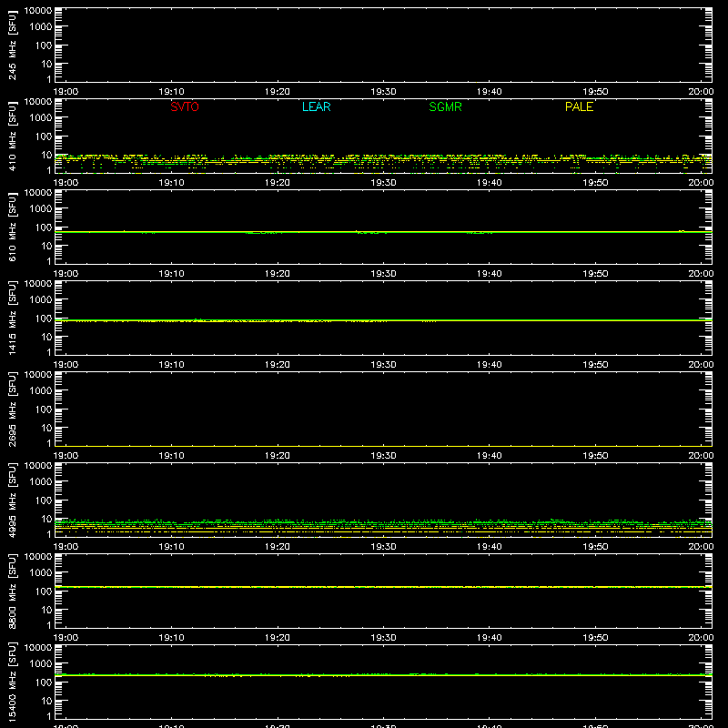728x728 pixels.
Task: Click the 10000 tick of 2695 MHz plot
Action: click(x=38, y=375)
